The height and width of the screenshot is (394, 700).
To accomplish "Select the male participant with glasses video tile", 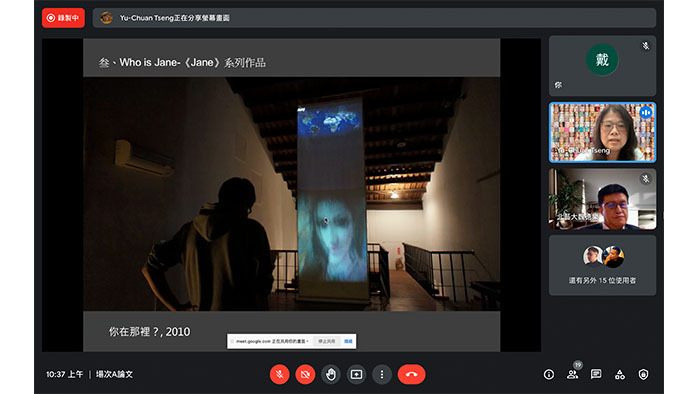I will tap(602, 199).
